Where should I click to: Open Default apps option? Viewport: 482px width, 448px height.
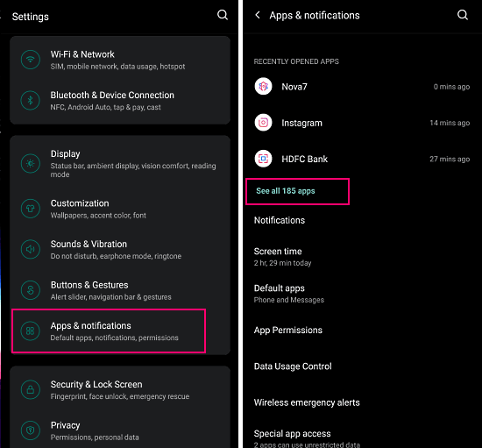tap(362, 294)
